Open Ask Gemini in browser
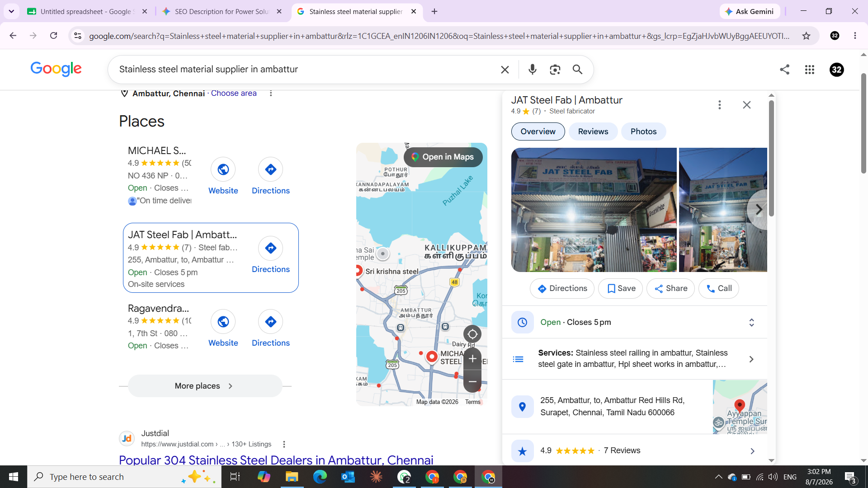The image size is (868, 488). click(750, 12)
